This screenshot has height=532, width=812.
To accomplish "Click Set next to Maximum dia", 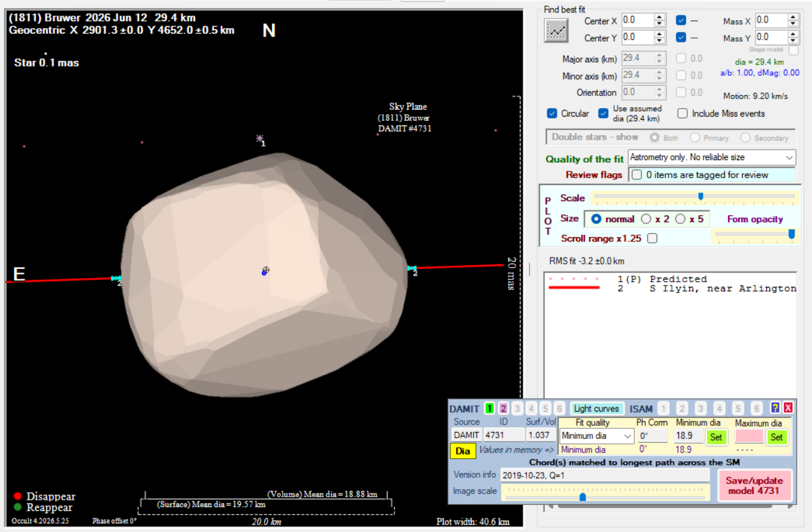I will pyautogui.click(x=777, y=436).
